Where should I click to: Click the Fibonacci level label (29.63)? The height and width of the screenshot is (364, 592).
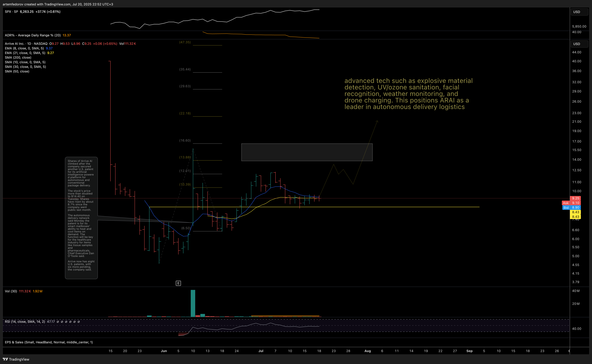(185, 86)
